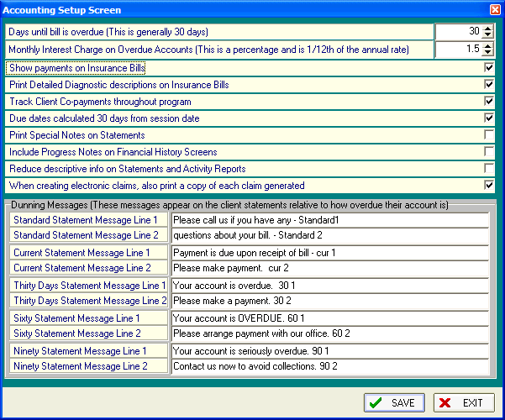Close the Accounting Setup Screen window
The image size is (505, 420).
click(495, 10)
